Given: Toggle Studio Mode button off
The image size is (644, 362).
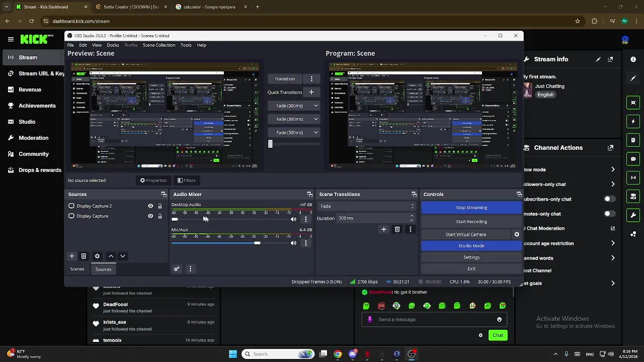Looking at the screenshot, I should click(471, 246).
